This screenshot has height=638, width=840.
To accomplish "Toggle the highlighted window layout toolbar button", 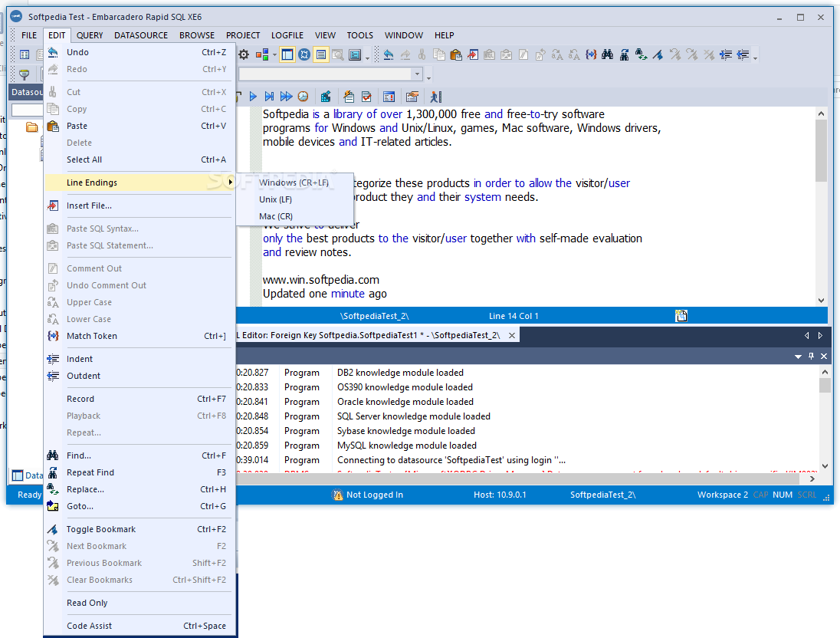I will click(287, 54).
